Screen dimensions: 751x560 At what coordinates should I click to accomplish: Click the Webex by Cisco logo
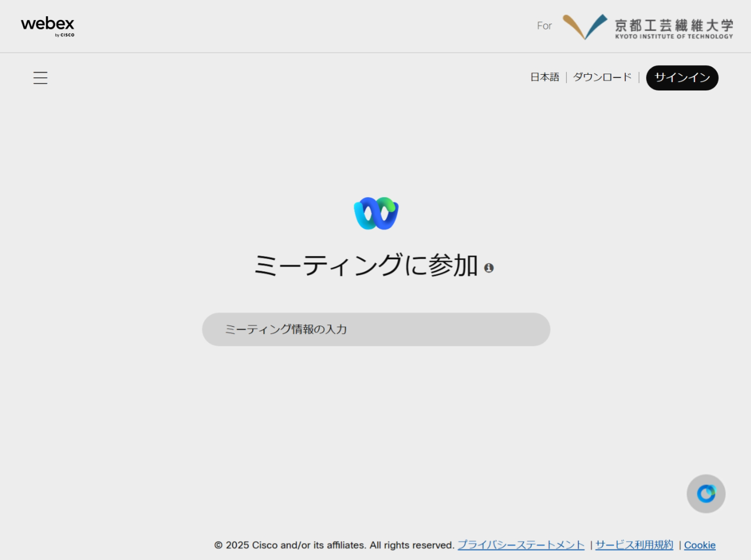tap(47, 26)
